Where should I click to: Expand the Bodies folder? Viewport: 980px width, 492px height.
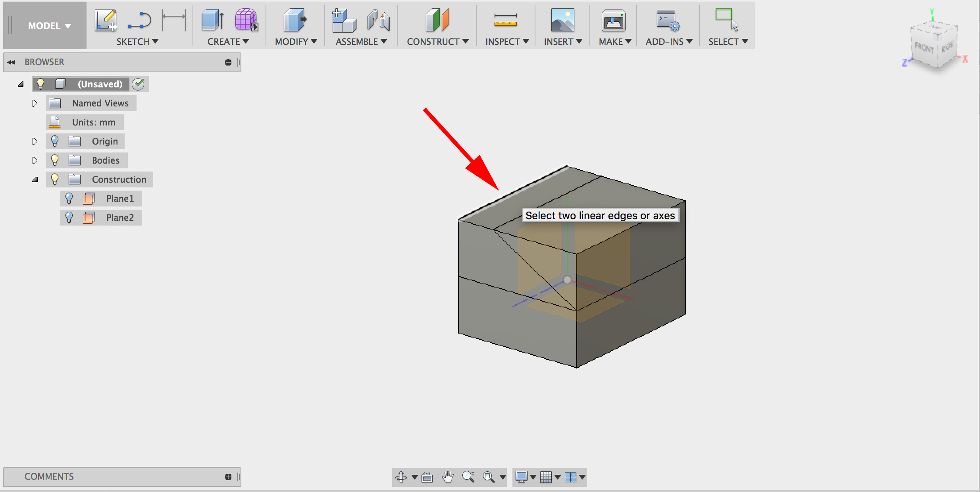click(x=35, y=160)
